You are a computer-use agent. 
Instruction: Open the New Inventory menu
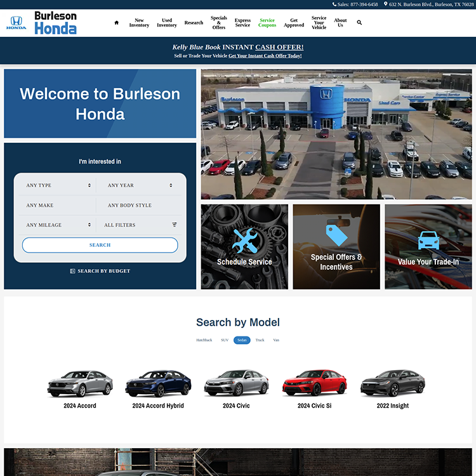(x=139, y=23)
